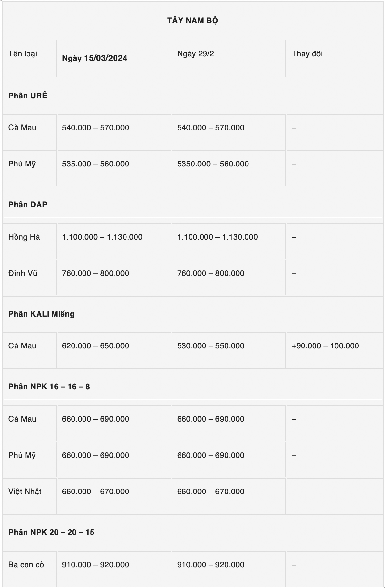Click Phú Mỹ label under Phân URÊ
Viewport: 385px width, 588px height.
pyautogui.click(x=22, y=164)
